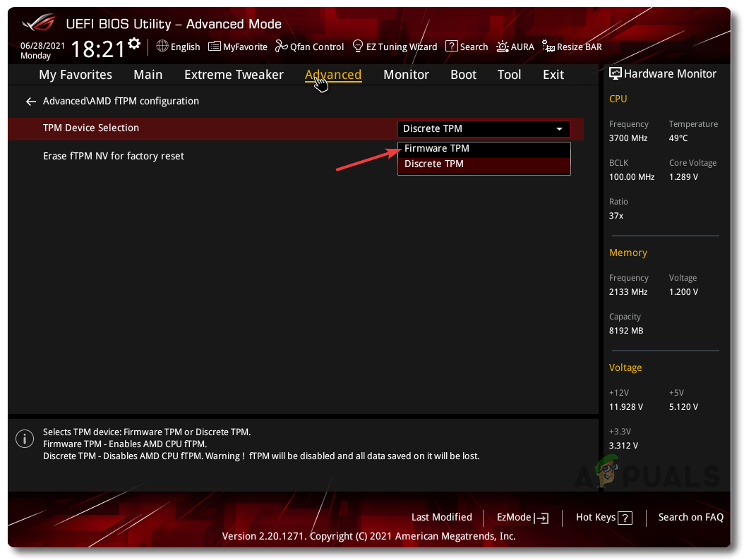Select Erase fTPM NV for factory reset
The height and width of the screenshot is (560, 744).
coord(114,156)
